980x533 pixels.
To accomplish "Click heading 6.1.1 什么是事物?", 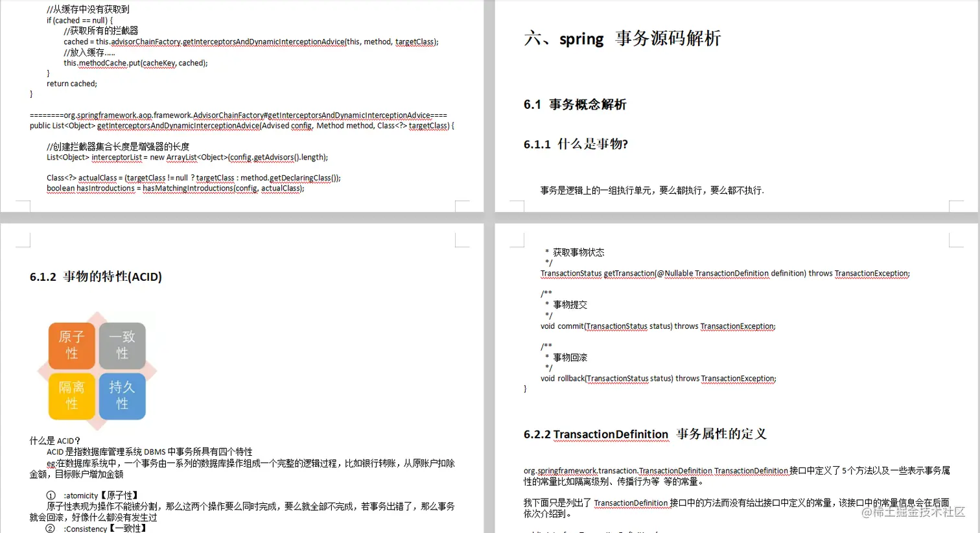I will point(576,144).
